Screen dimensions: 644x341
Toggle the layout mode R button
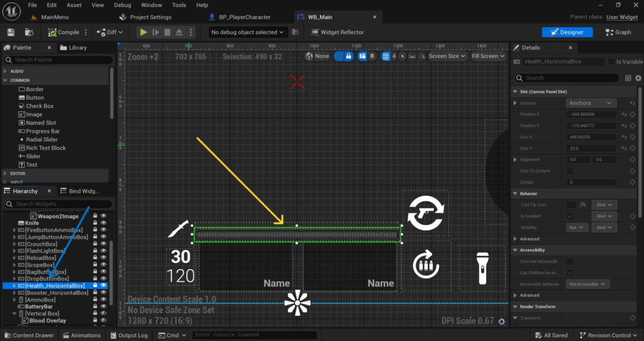[x=372, y=57]
